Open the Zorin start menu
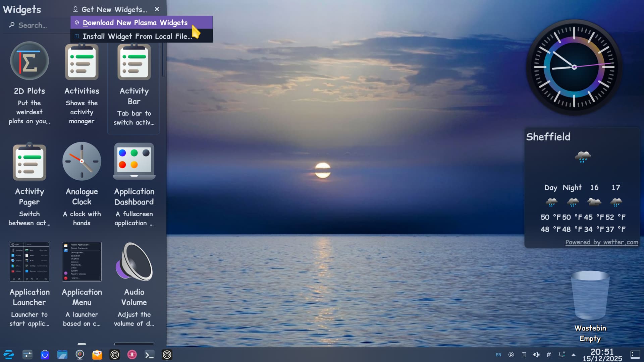This screenshot has width=644, height=362. pyautogui.click(x=9, y=354)
